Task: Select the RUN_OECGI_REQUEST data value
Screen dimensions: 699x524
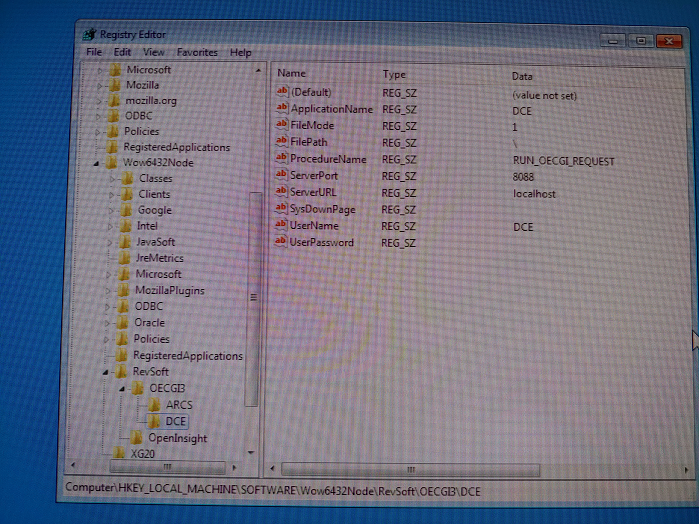Action: point(563,161)
